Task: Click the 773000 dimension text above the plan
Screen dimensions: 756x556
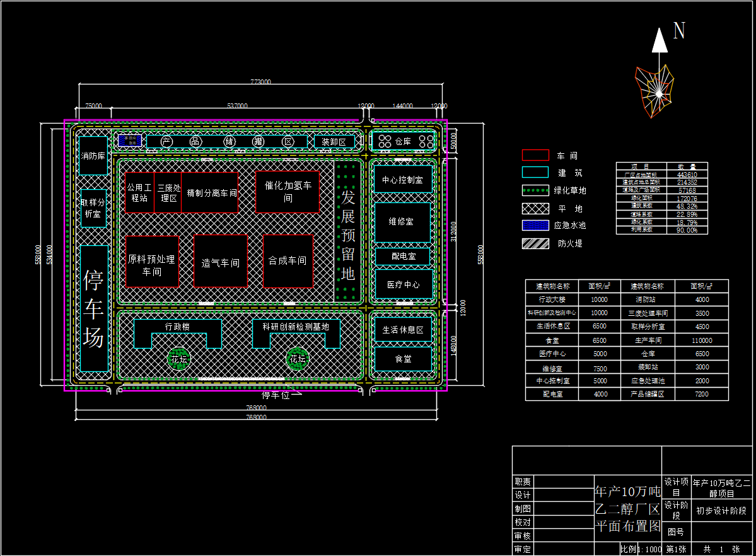Action: pos(260,82)
